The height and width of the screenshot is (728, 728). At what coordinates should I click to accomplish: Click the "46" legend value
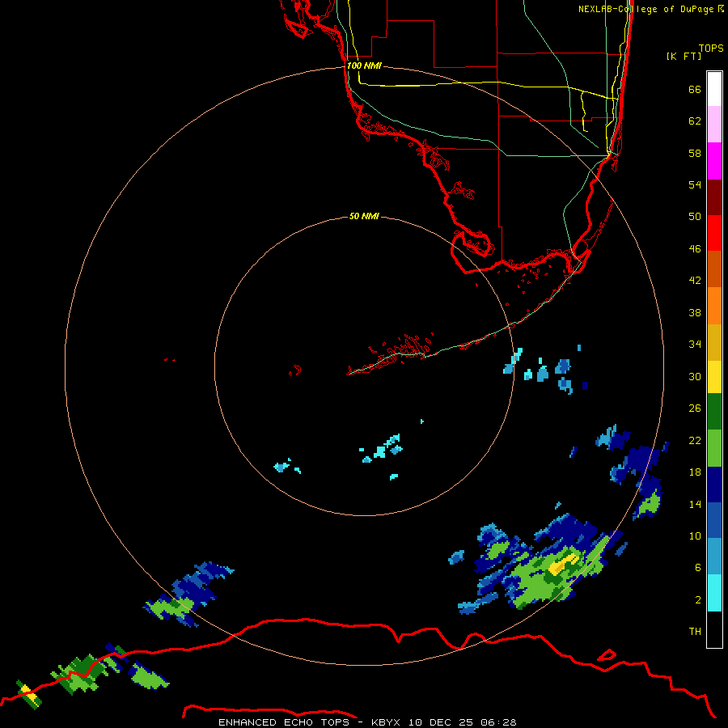click(x=695, y=249)
